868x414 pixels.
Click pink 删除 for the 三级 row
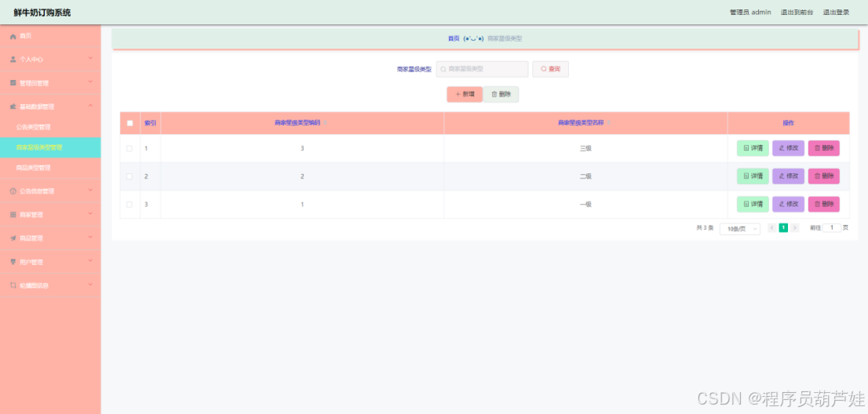point(824,148)
